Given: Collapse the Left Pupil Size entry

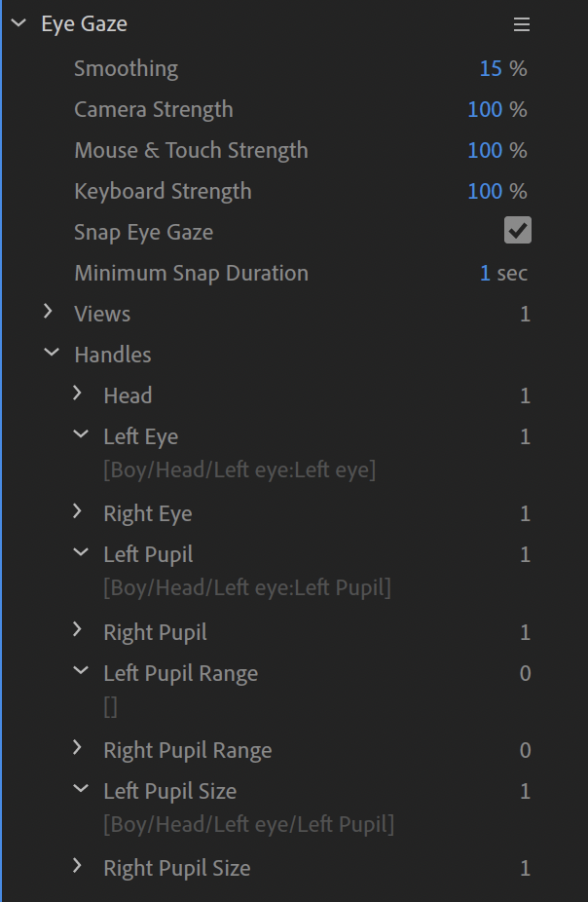Looking at the screenshot, I should tap(80, 790).
